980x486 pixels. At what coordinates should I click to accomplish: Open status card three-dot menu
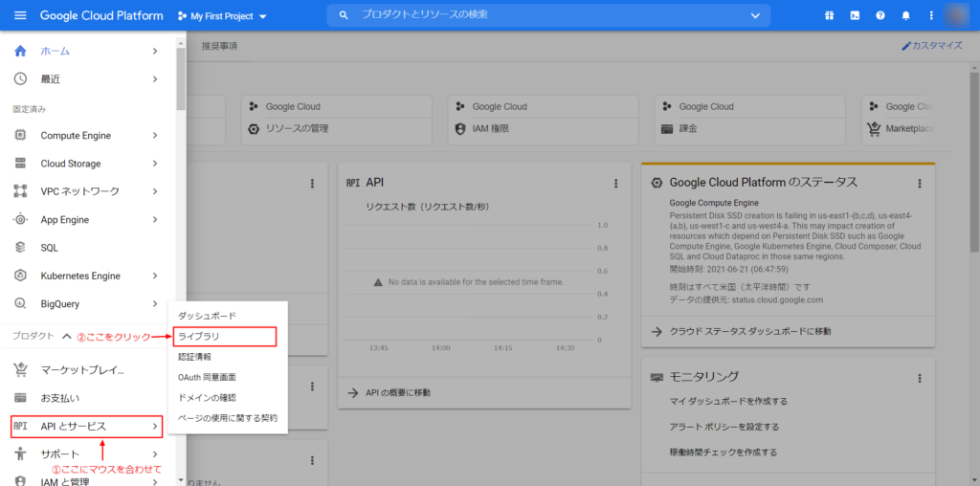coord(920,183)
